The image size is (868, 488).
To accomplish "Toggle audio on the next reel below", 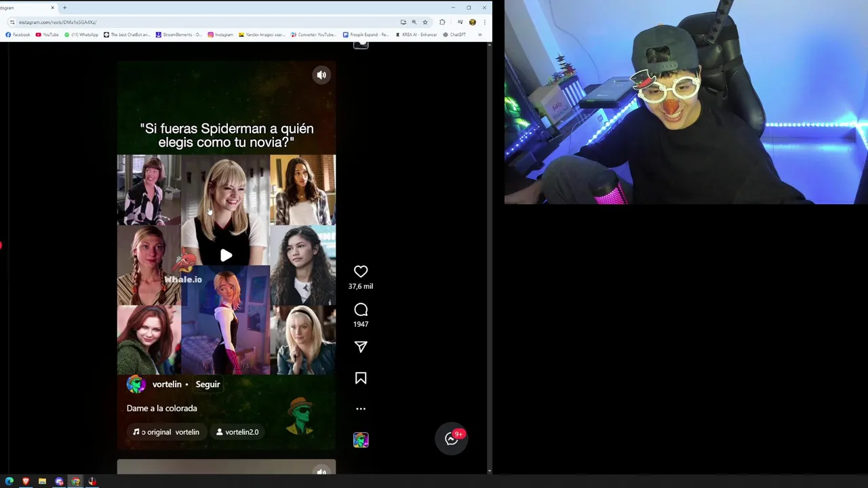I will point(321,471).
